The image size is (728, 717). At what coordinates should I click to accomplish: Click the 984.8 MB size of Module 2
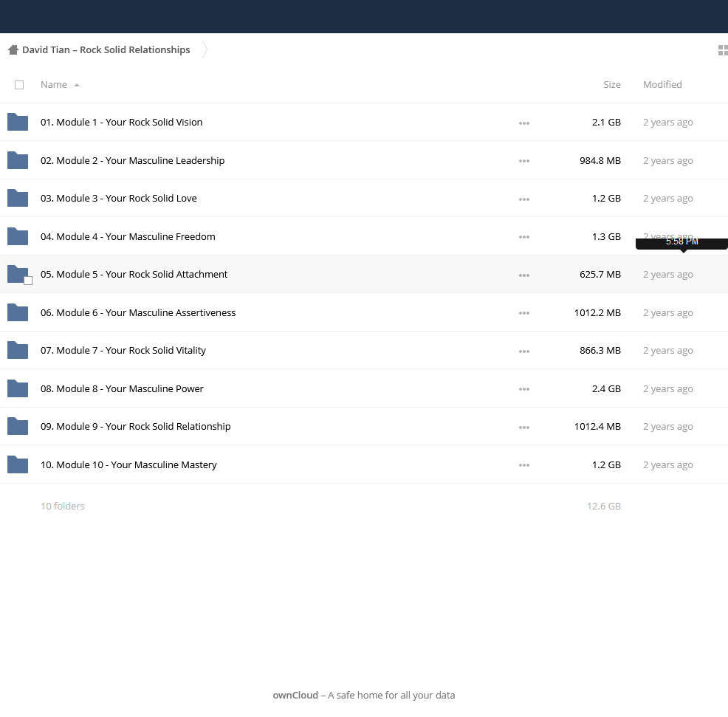click(x=600, y=160)
